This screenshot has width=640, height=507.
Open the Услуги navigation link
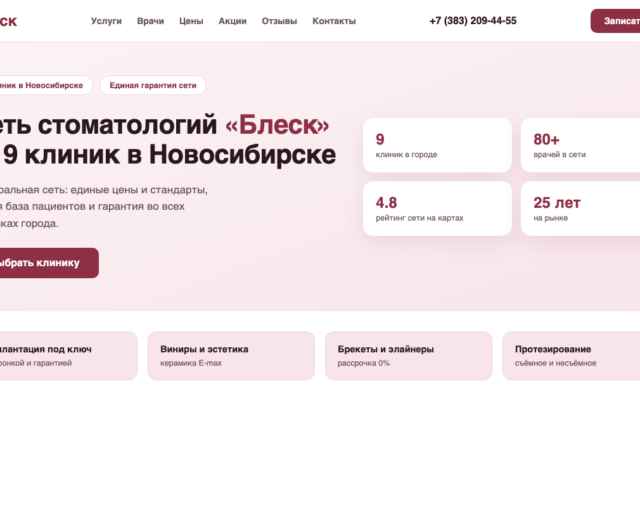tap(106, 21)
